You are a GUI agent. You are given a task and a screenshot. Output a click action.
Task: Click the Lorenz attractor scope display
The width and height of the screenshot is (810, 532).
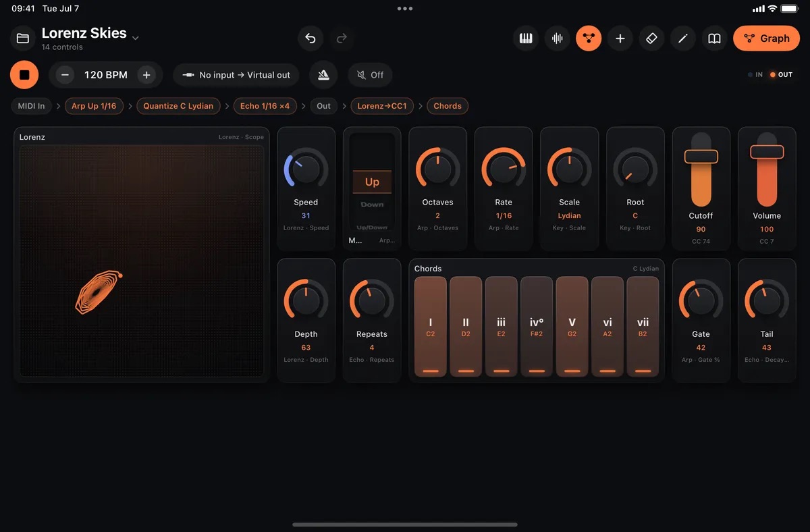coord(142,261)
